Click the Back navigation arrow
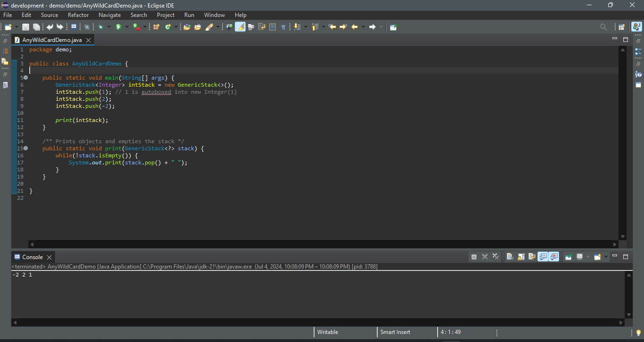Screen dimensions: 644x342 tap(355, 27)
